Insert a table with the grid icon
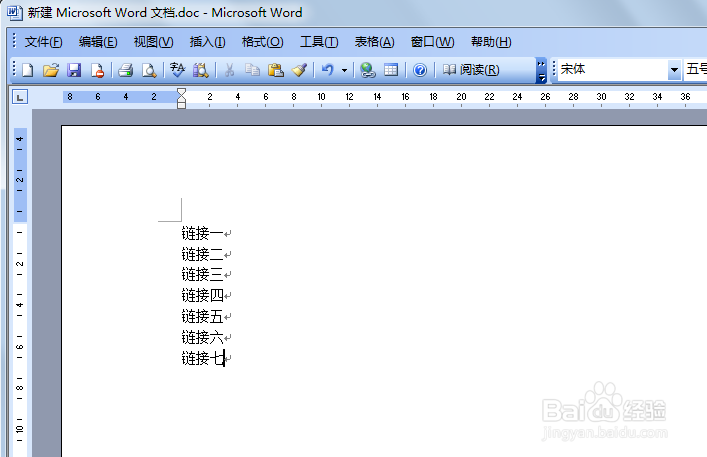Image resolution: width=707 pixels, height=457 pixels. [x=391, y=70]
